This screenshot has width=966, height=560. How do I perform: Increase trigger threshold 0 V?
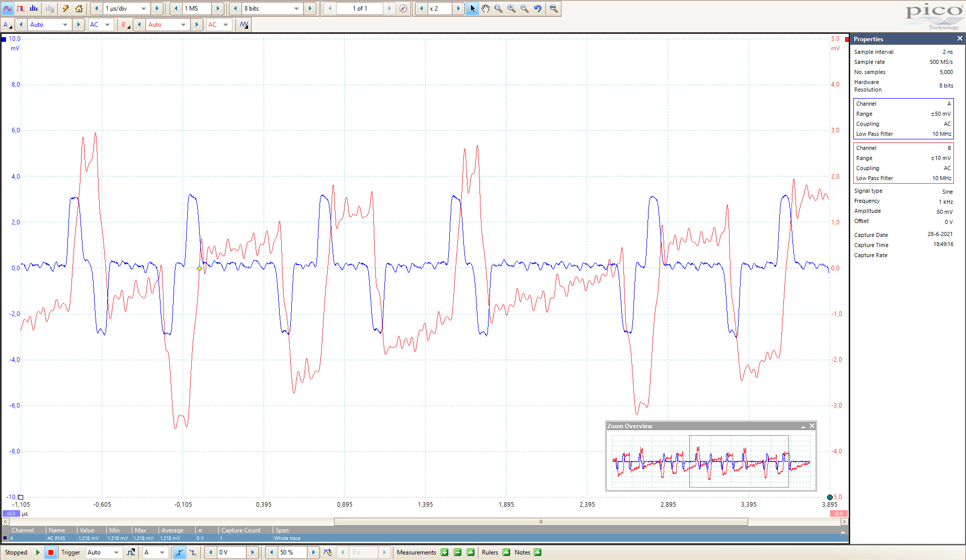[253, 552]
